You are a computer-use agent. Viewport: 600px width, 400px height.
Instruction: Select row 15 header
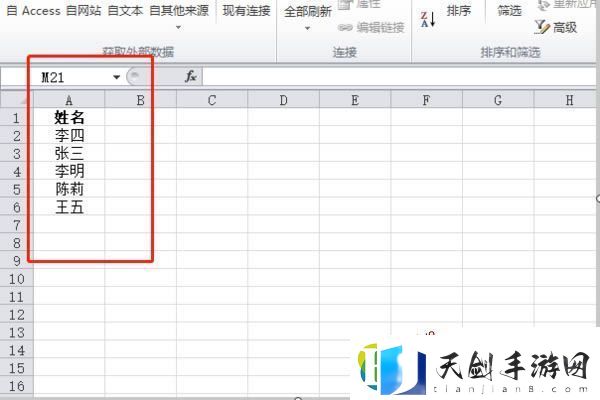tap(16, 368)
